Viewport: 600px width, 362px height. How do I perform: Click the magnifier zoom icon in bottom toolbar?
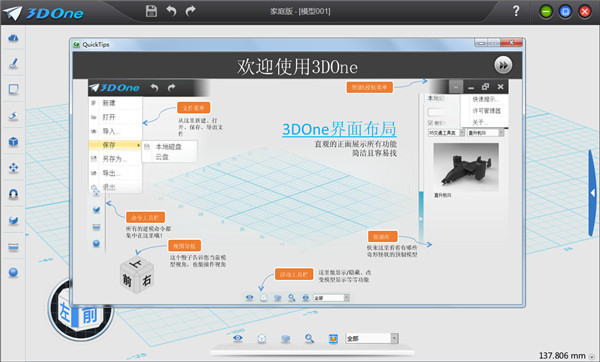tap(309, 339)
